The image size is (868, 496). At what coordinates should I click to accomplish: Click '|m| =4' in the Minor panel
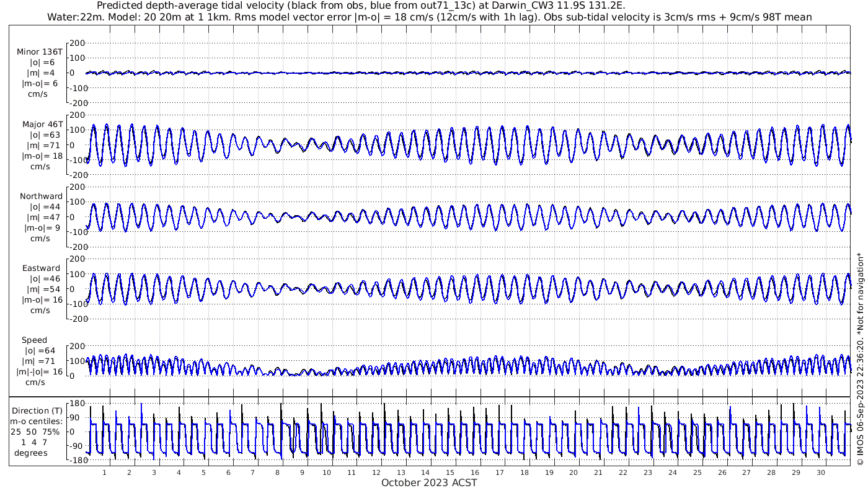point(43,73)
